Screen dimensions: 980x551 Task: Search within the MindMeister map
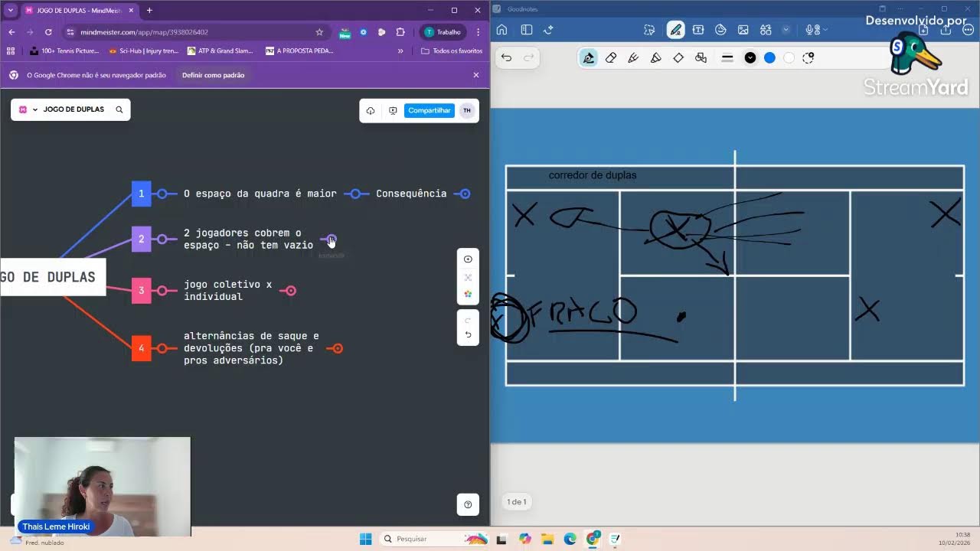(x=119, y=109)
